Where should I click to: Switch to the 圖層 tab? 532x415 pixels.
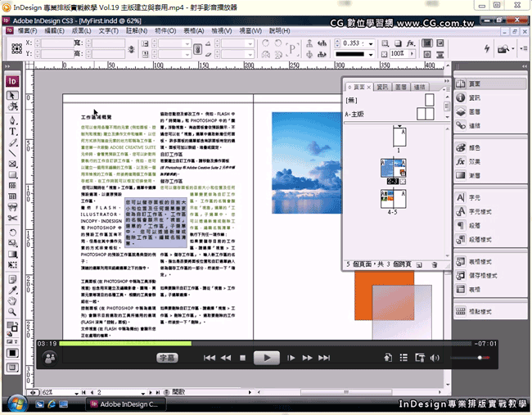pos(401,88)
